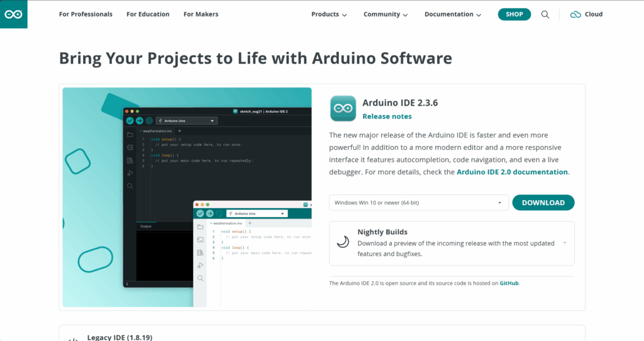
Task: Click the Arduino IDE 2.3.6 title
Action: point(400,103)
